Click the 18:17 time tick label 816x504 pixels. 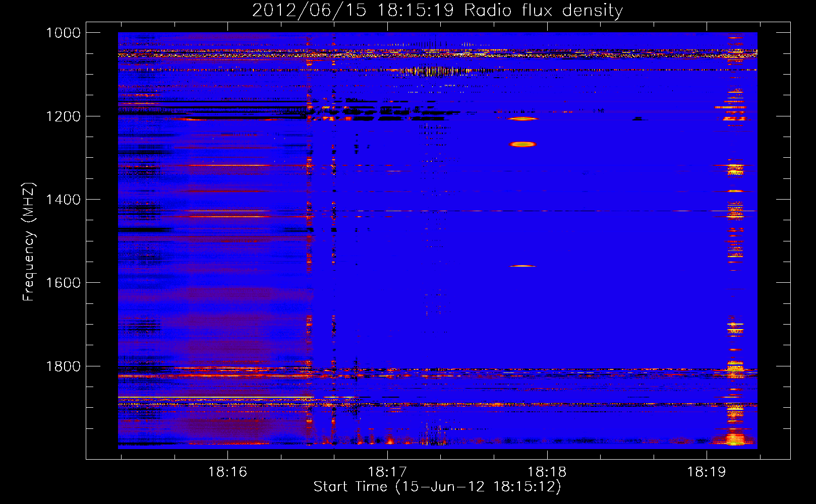click(x=387, y=472)
